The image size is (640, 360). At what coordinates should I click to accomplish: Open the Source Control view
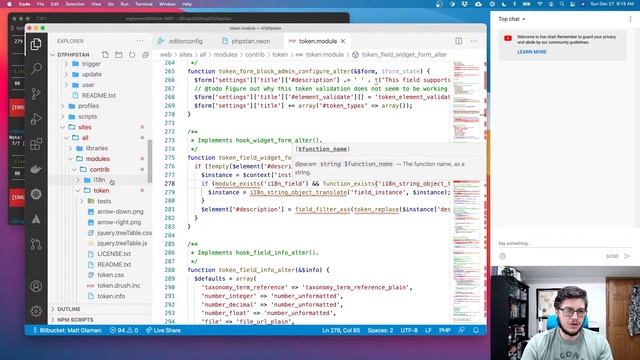[x=36, y=94]
